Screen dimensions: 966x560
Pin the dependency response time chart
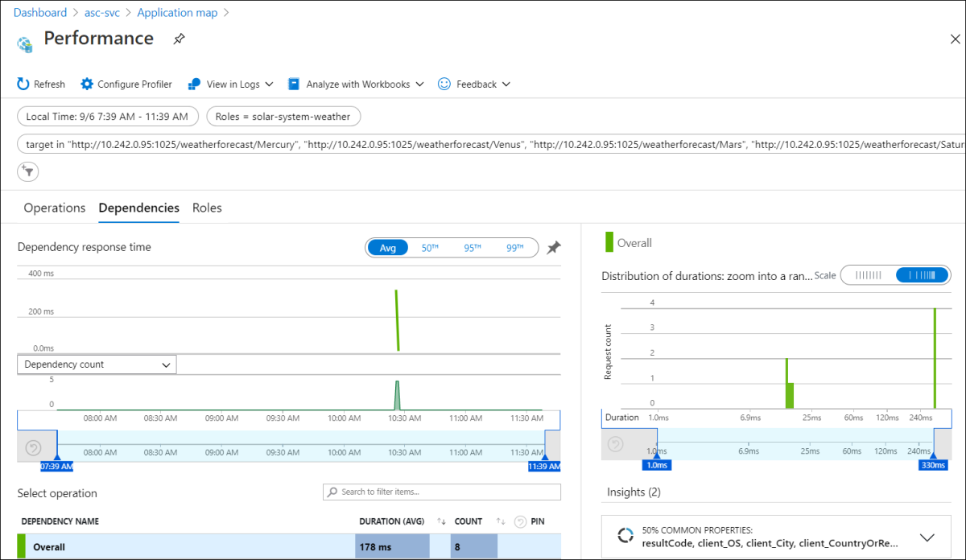[x=553, y=248]
